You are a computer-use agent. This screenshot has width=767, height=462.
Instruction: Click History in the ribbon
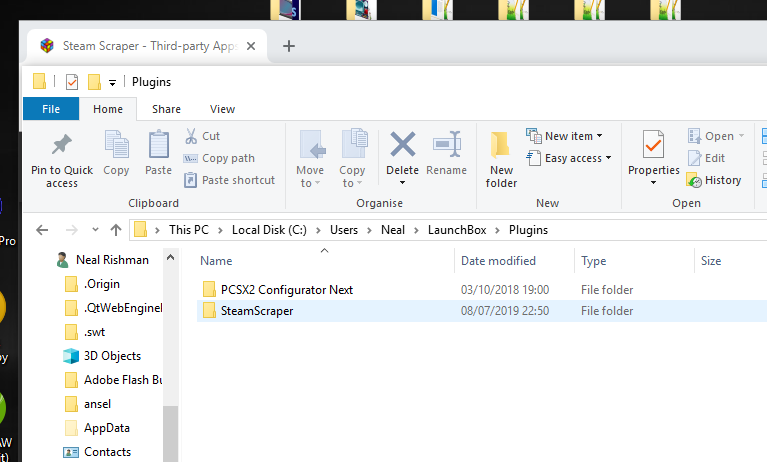(x=714, y=180)
